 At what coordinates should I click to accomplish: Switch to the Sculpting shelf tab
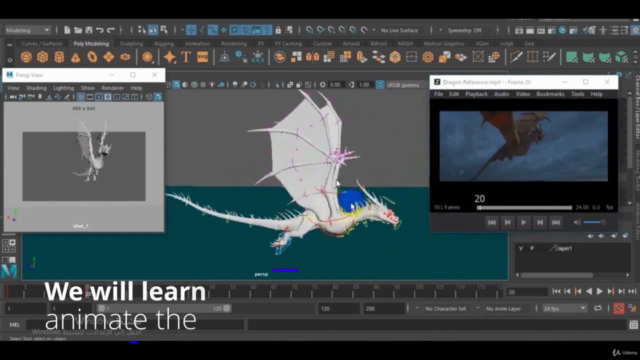point(131,44)
